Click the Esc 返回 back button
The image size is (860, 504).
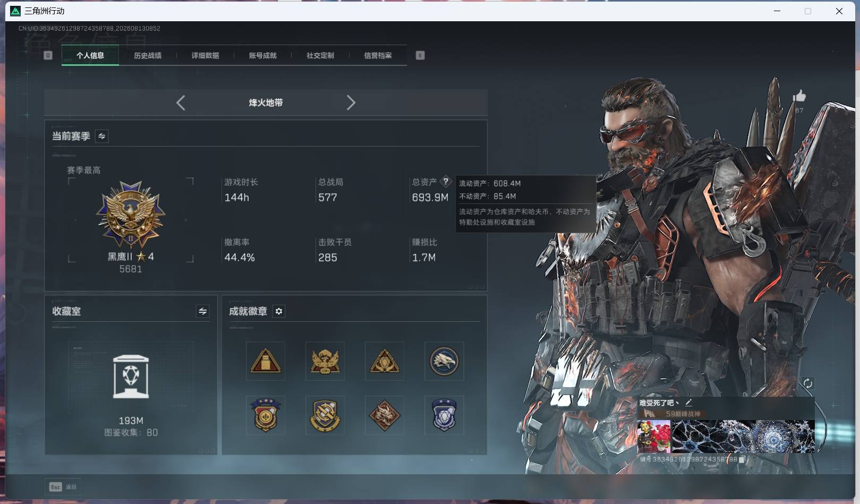point(63,486)
